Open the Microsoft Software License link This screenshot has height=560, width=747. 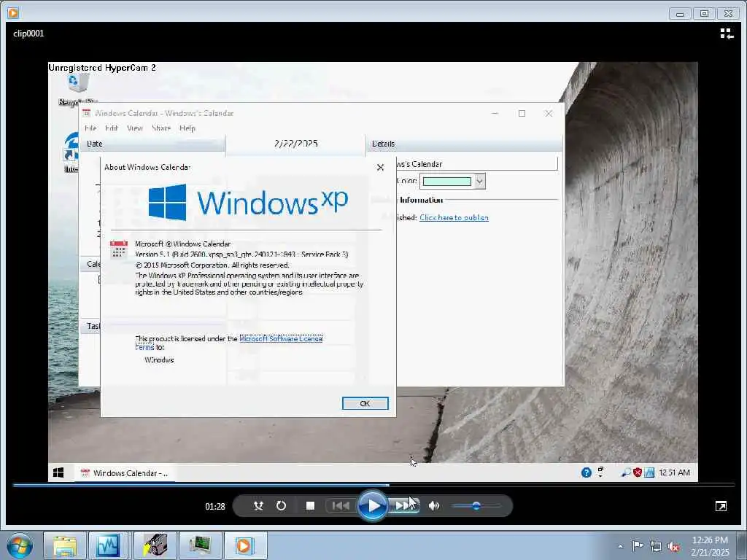pos(281,338)
